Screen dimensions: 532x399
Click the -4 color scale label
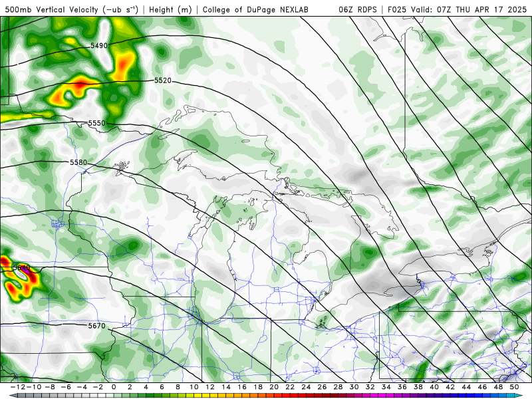82,387
